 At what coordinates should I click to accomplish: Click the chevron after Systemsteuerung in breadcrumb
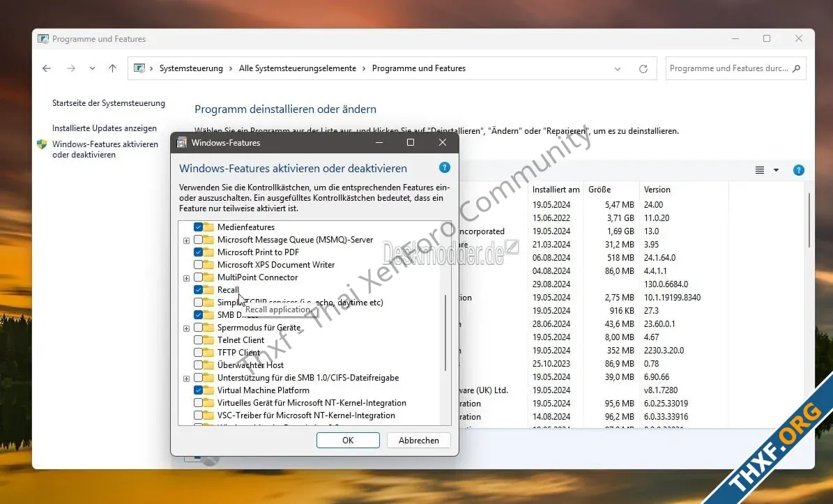click(x=231, y=68)
